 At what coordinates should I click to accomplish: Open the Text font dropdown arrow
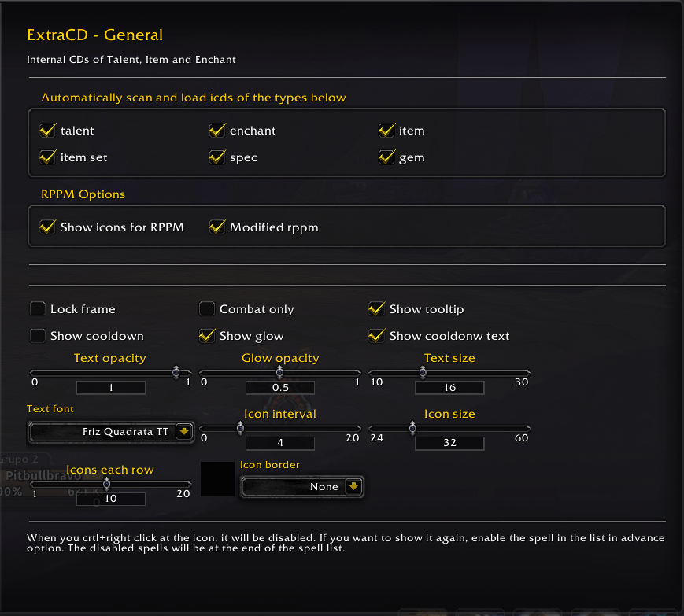click(x=184, y=432)
